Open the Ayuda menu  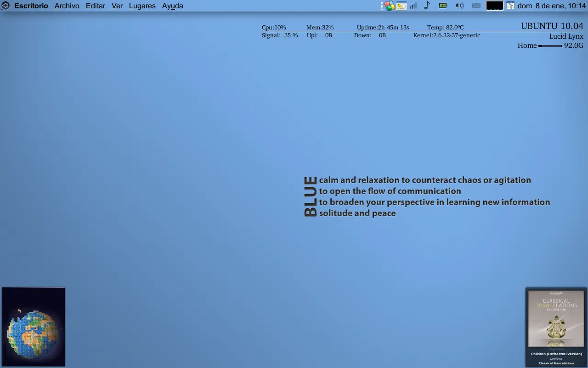(173, 6)
